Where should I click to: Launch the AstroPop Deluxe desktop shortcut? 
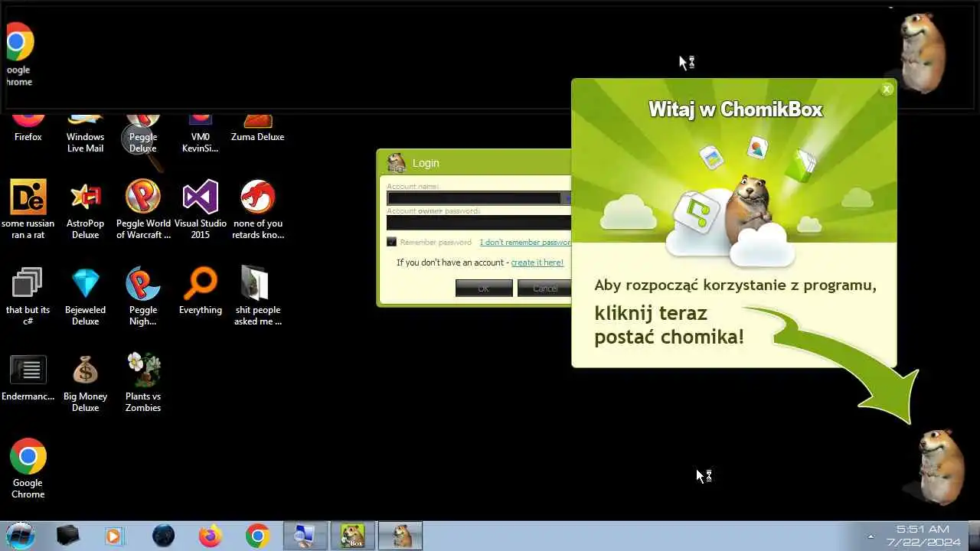(86, 209)
